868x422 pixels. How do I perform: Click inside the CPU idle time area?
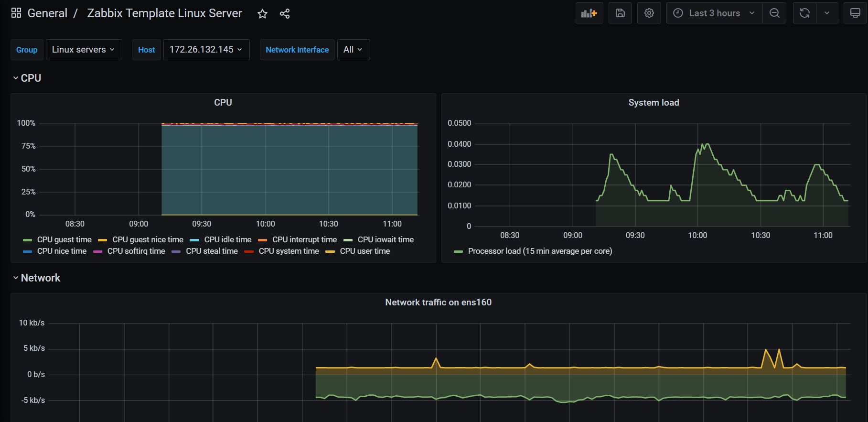pyautogui.click(x=289, y=170)
